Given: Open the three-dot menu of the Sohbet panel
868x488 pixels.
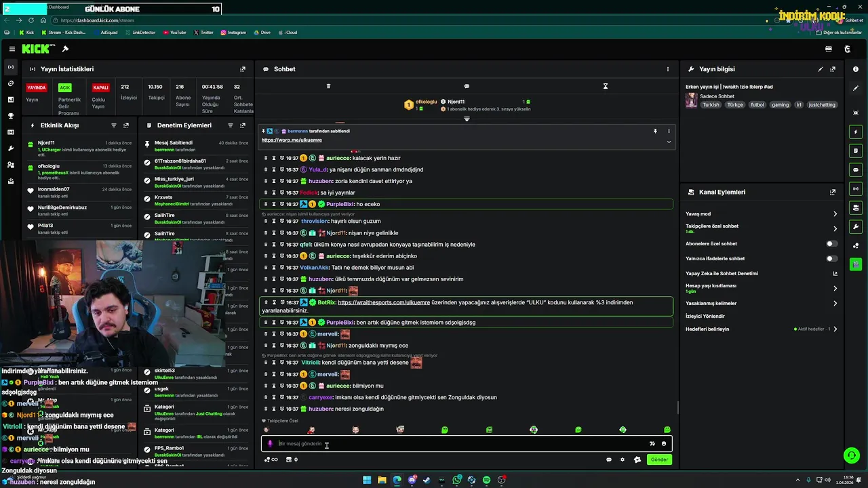Looking at the screenshot, I should (668, 69).
